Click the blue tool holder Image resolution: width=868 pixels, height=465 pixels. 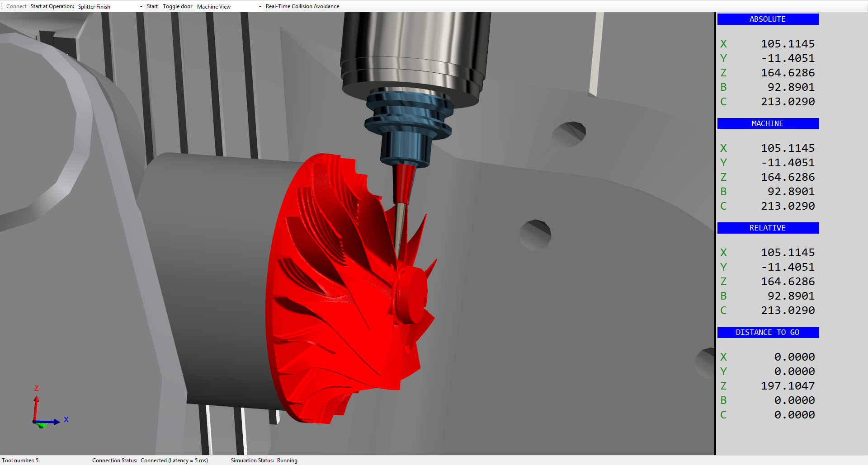(407, 127)
